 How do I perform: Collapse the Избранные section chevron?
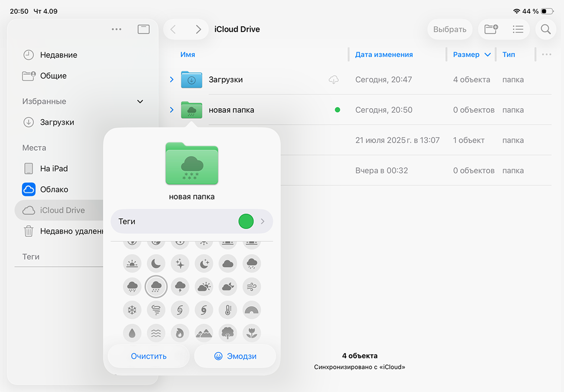140,101
